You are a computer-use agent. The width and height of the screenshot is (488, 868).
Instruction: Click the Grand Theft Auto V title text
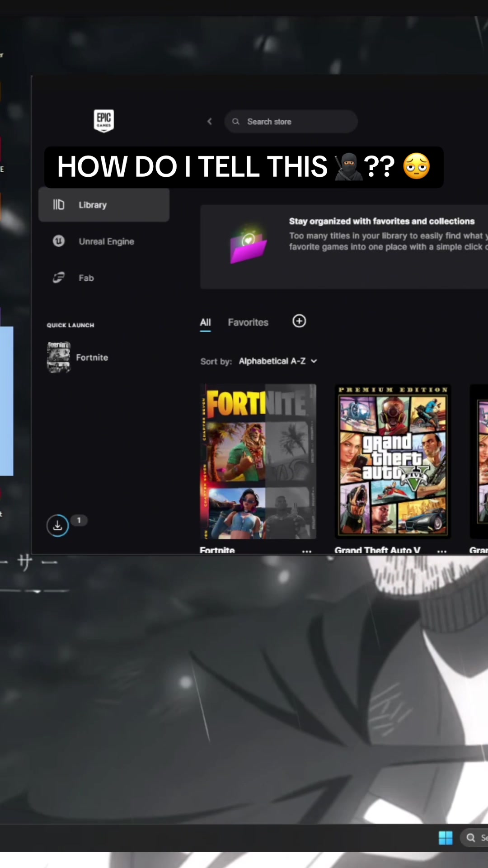[x=377, y=550]
